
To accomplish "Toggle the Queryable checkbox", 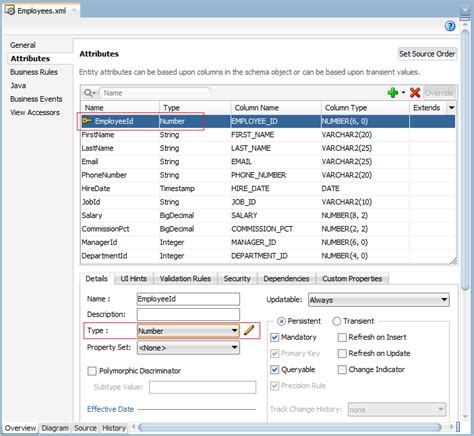I will tap(275, 369).
